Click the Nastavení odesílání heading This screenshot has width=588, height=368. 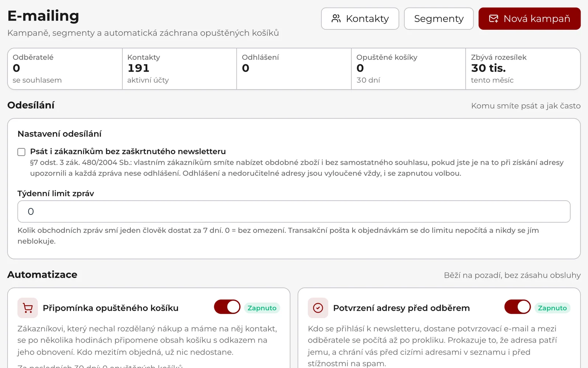pyautogui.click(x=60, y=134)
